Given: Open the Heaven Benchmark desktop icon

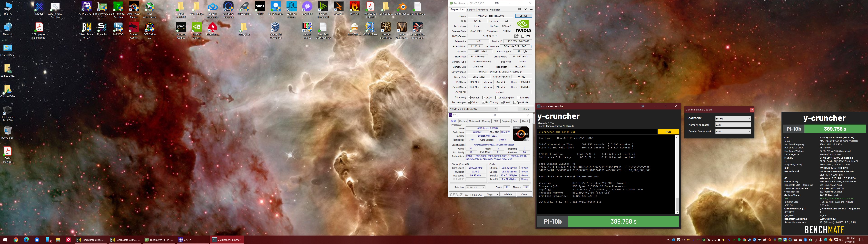Looking at the screenshot, I should pyautogui.click(x=386, y=31).
